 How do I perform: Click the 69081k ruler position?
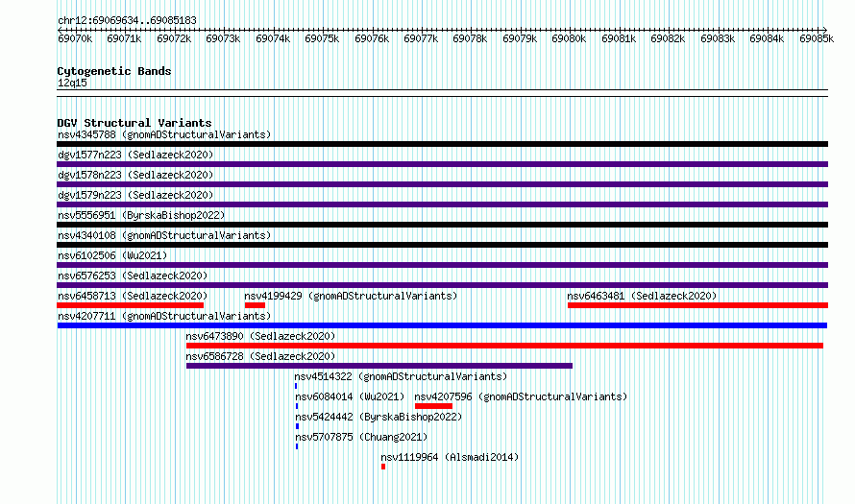619,38
